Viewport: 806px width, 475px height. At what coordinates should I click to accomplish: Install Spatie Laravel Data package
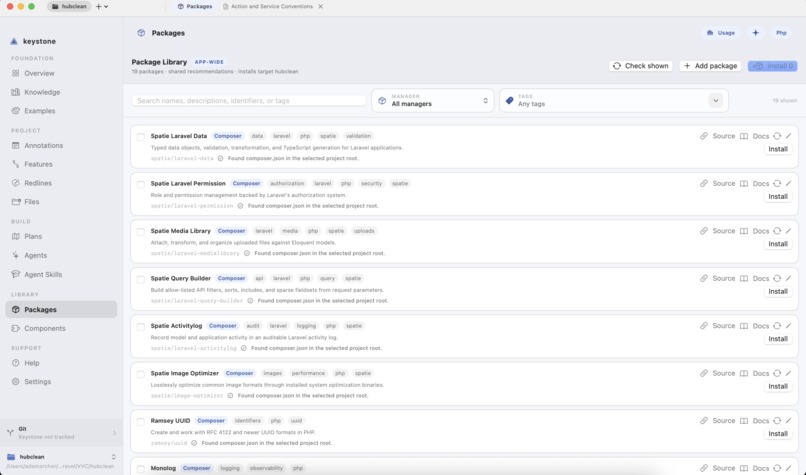(778, 149)
